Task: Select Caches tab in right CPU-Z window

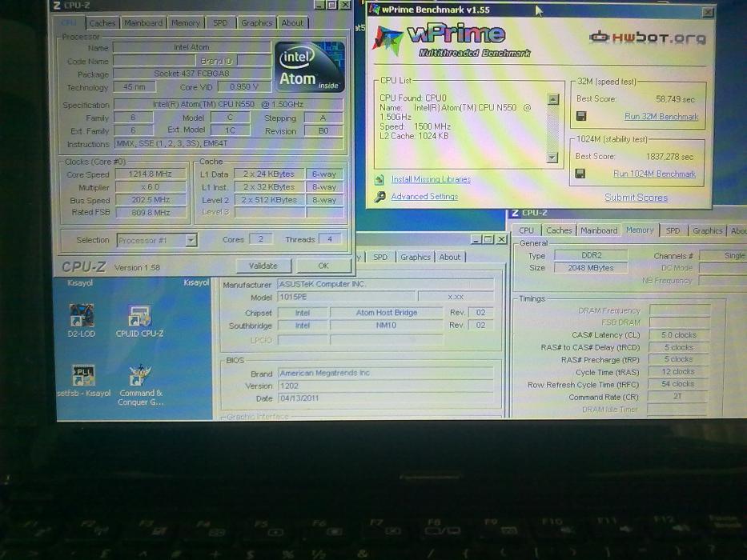Action: (x=559, y=230)
